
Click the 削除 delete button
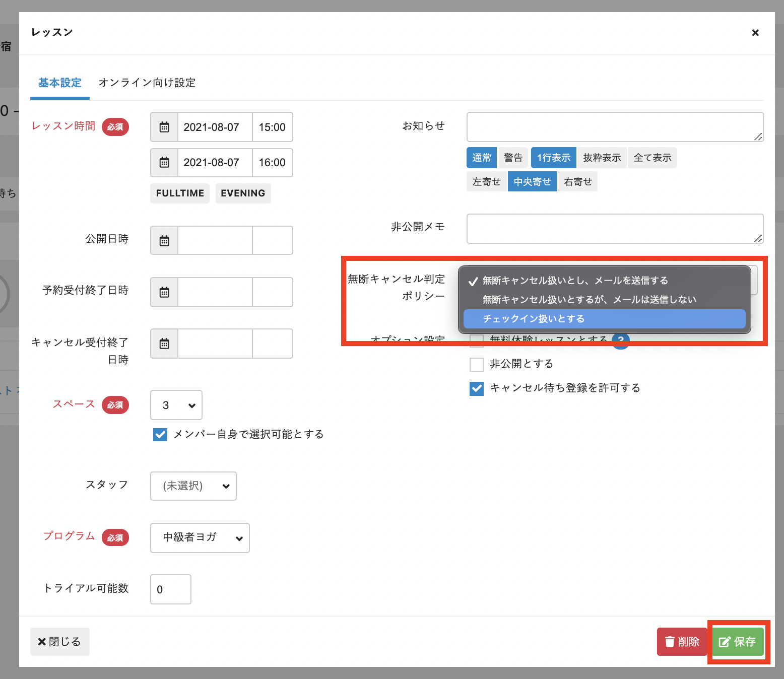[682, 642]
